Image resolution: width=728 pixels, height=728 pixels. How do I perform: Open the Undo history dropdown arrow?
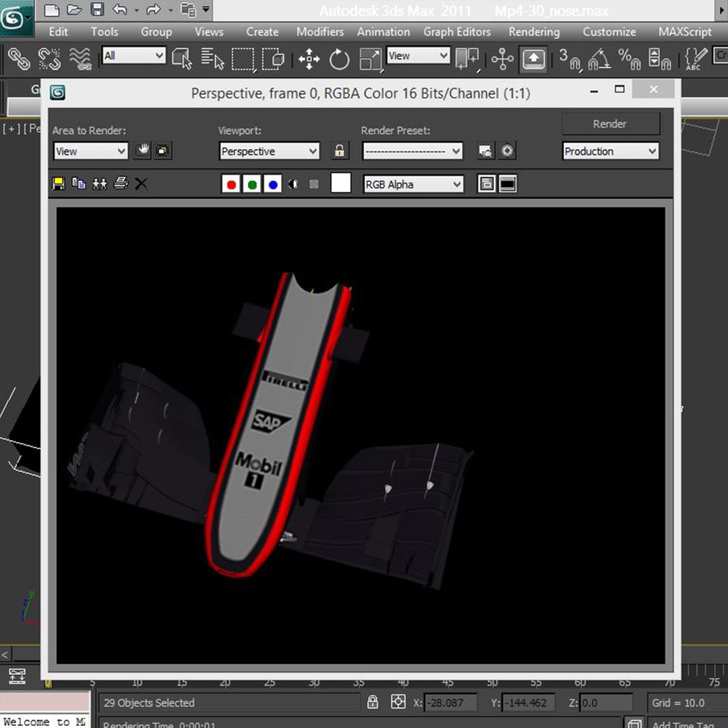coord(136,9)
